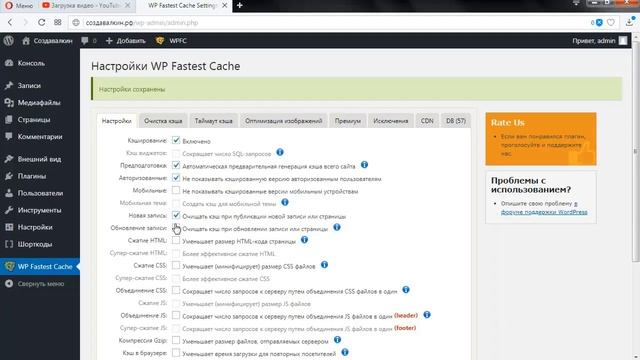Open Пользователи in sidebar
The image size is (640, 360).
click(40, 193)
